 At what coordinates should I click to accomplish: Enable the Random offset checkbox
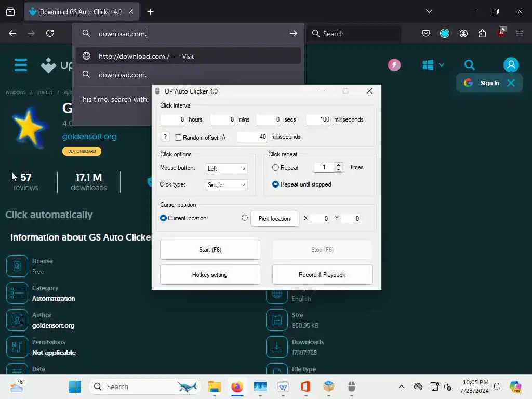tap(178, 137)
